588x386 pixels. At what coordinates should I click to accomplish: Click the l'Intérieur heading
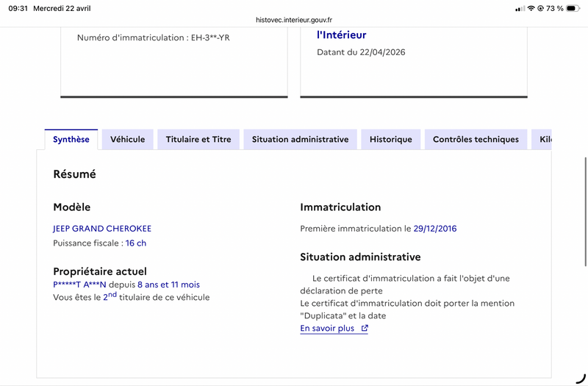coord(341,35)
